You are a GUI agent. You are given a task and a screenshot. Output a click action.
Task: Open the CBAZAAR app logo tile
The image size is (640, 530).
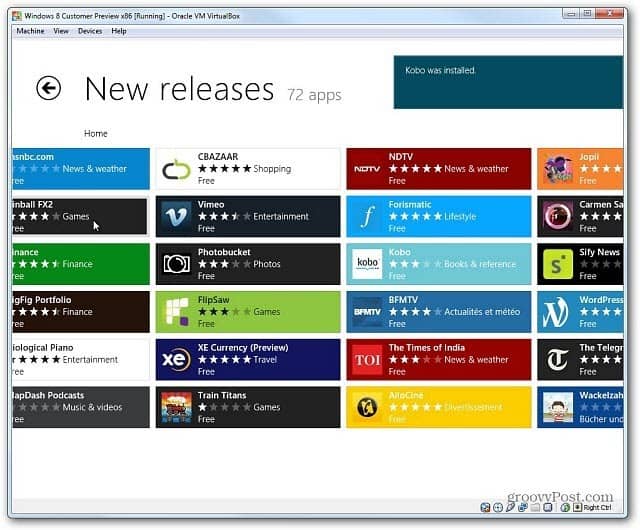(x=176, y=169)
